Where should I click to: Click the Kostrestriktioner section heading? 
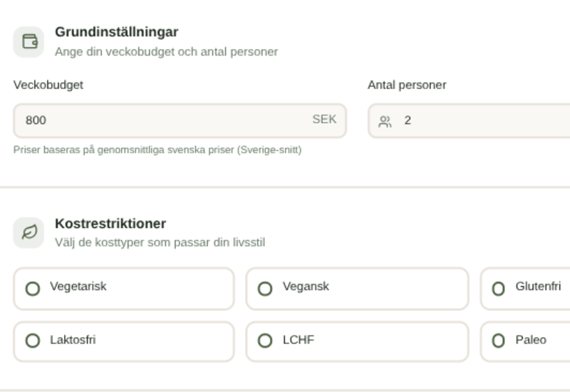110,223
